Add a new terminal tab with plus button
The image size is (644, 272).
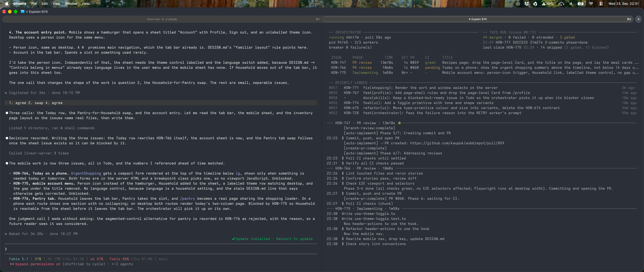(x=638, y=19)
